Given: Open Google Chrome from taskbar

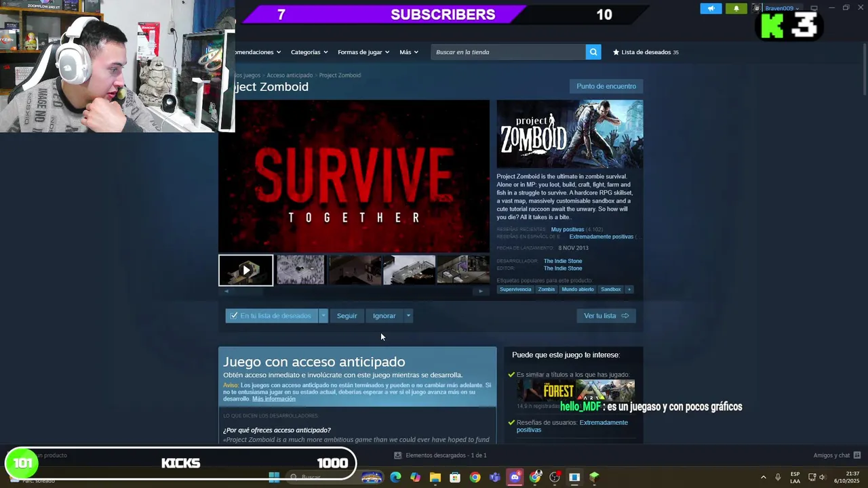Looking at the screenshot, I should pyautogui.click(x=475, y=477).
